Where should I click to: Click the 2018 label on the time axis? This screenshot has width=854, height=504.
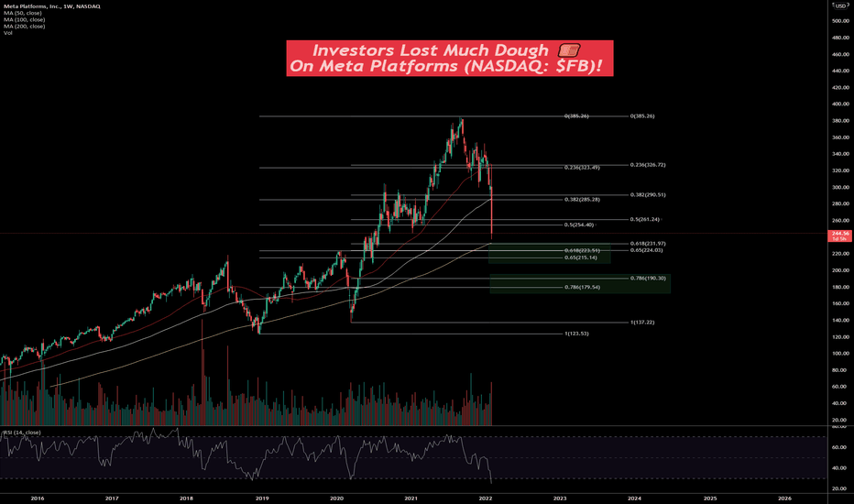click(186, 498)
